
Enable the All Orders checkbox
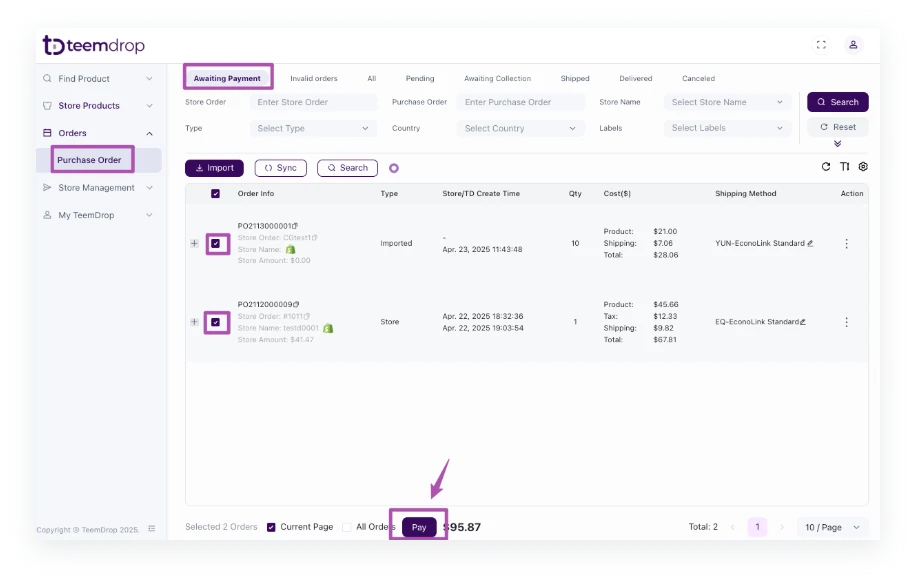coord(347,527)
